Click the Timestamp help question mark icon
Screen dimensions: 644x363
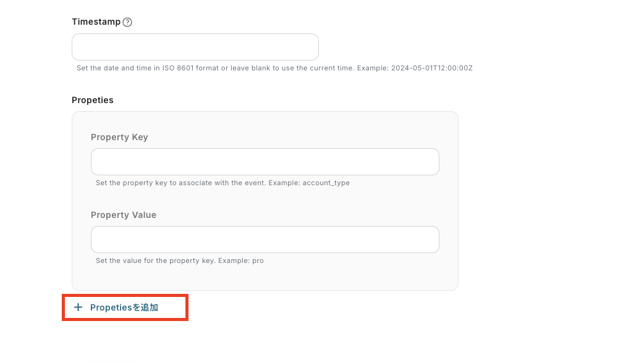click(127, 22)
